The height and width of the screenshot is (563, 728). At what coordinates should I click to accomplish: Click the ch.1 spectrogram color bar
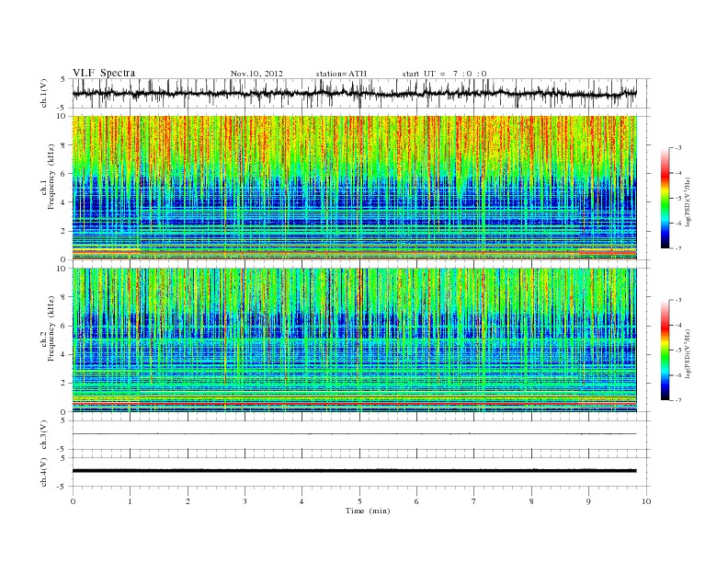(x=665, y=198)
